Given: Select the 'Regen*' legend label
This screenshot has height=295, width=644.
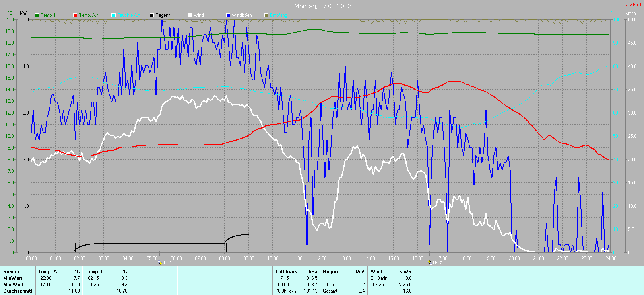Looking at the screenshot, I should (x=163, y=15).
